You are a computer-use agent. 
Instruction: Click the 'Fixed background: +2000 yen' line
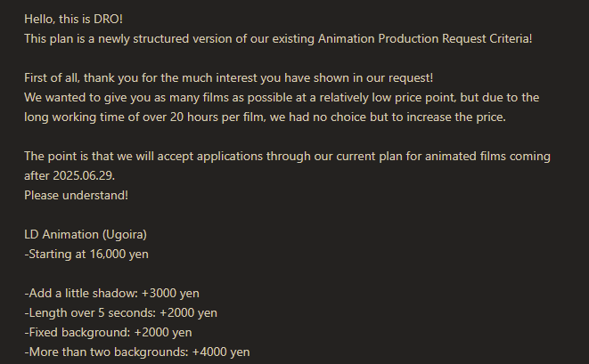tap(108, 332)
